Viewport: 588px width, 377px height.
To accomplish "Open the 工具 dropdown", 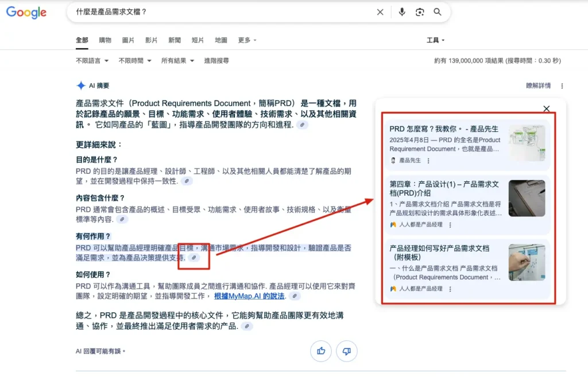I will (435, 40).
